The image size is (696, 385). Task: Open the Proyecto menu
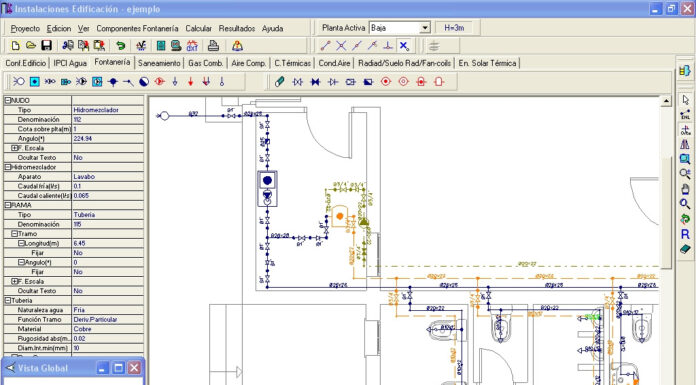click(25, 28)
